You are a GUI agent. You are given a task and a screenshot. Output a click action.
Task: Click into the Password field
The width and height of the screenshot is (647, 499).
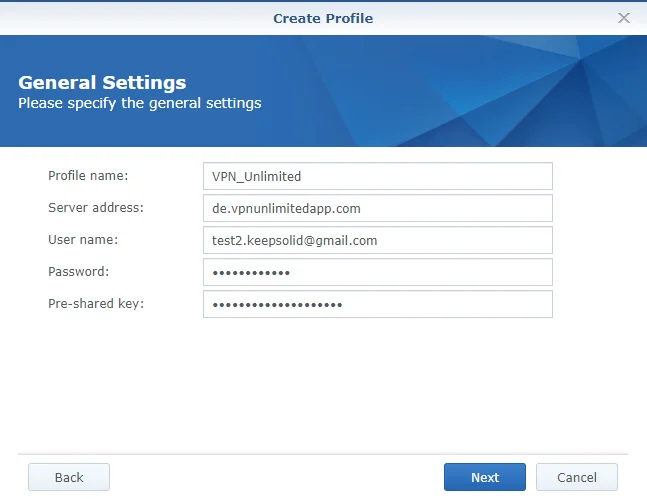point(377,272)
